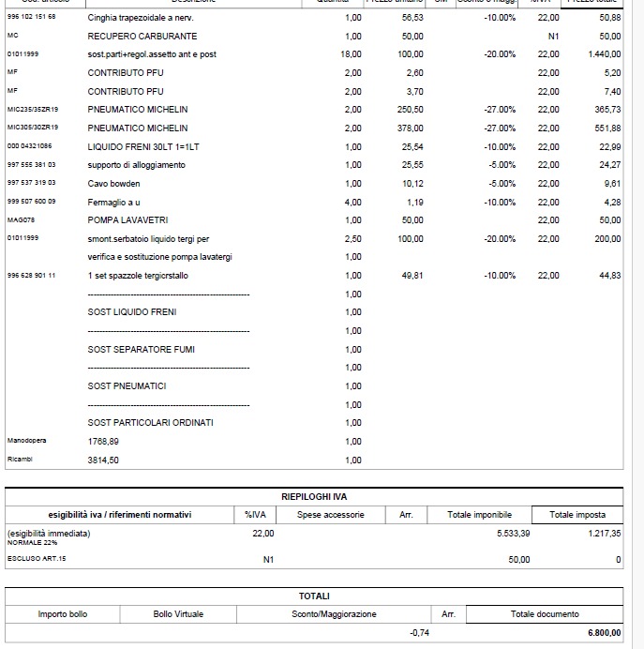Click the 'Importo bollo' header cell
Image resolution: width=644 pixels, height=649 pixels.
[x=63, y=614]
